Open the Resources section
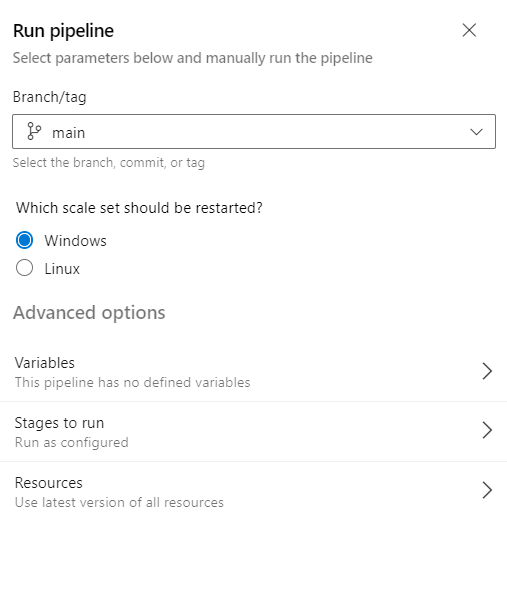The width and height of the screenshot is (507, 603). tap(254, 491)
